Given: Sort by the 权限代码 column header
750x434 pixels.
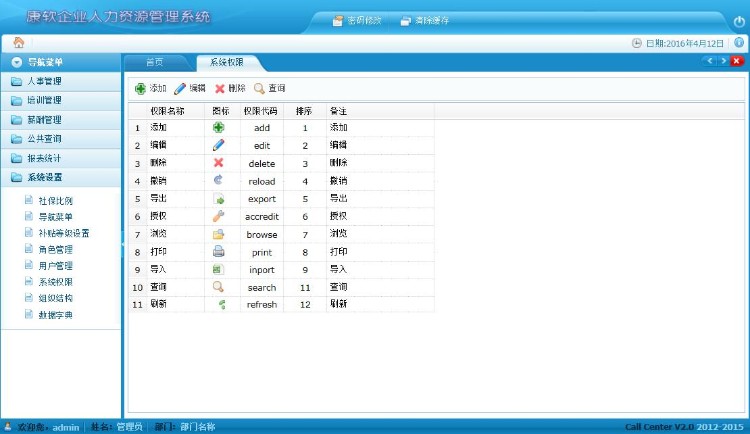Looking at the screenshot, I should click(261, 111).
